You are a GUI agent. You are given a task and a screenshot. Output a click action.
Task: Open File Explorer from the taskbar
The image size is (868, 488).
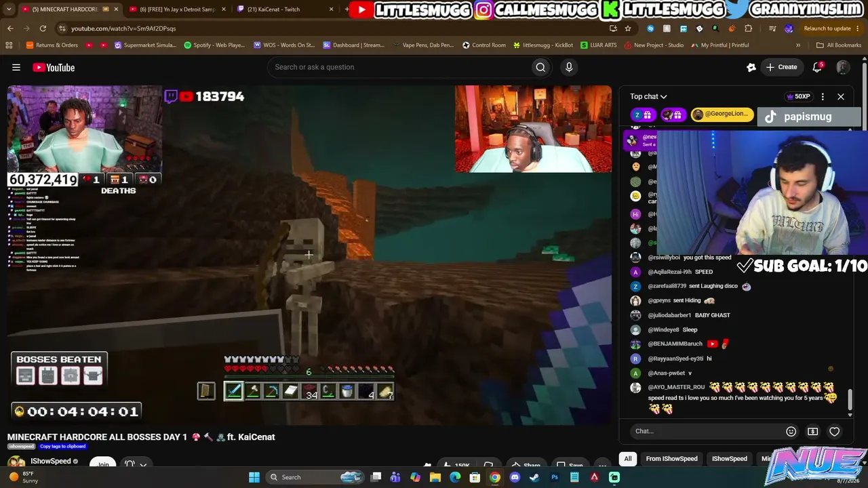click(x=435, y=477)
